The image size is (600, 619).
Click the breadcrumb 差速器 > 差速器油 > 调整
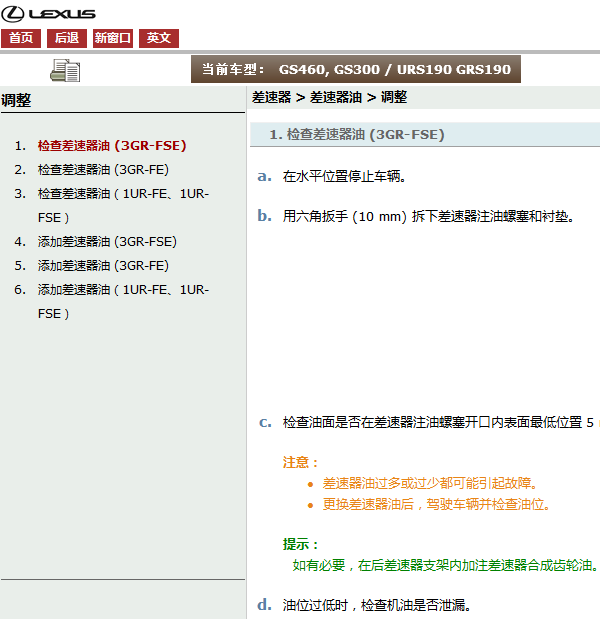[329, 97]
